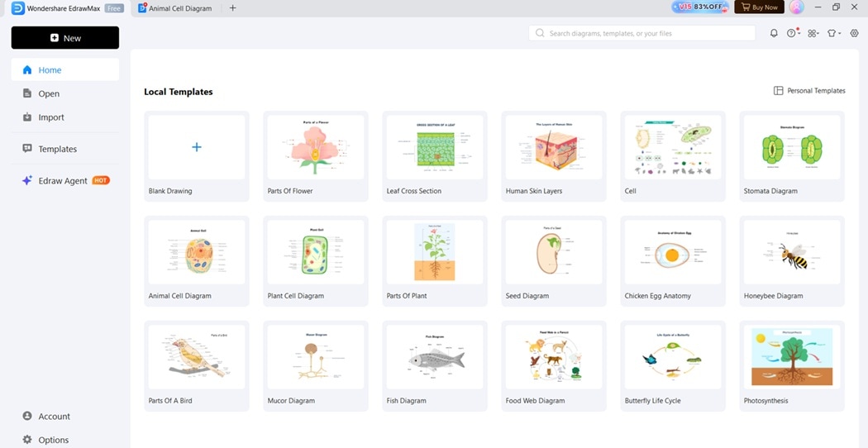The width and height of the screenshot is (868, 448).
Task: Open the Butterfly Life Cycle template
Action: coord(673,366)
